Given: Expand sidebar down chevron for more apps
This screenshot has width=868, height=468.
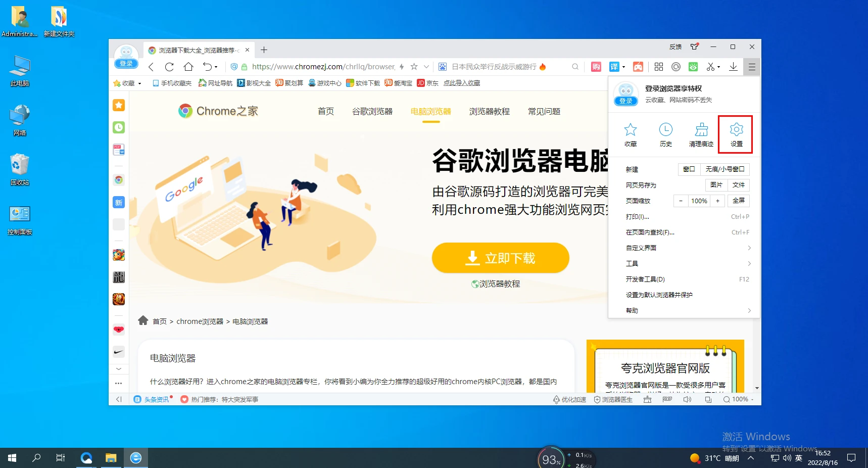Looking at the screenshot, I should click(119, 369).
